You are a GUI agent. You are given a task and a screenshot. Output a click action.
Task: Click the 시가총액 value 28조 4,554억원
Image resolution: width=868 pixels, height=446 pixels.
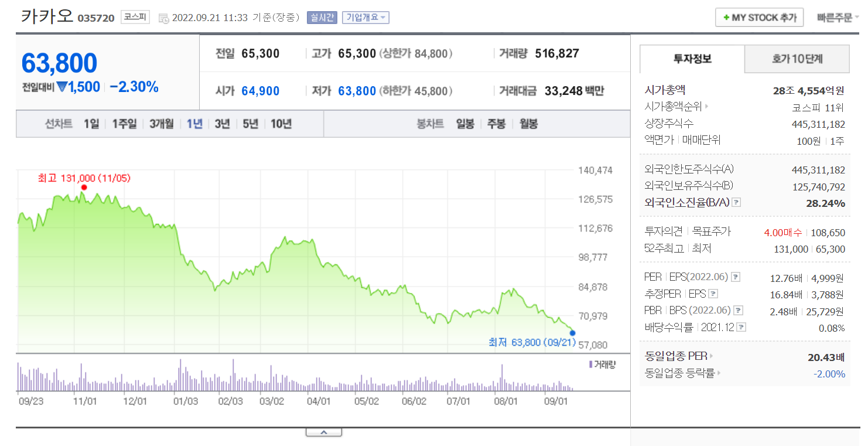point(809,90)
